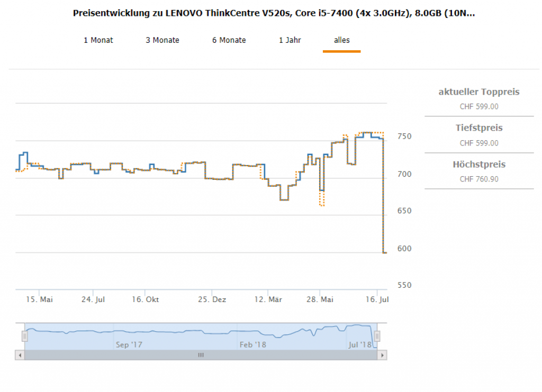Click the chart title Preisentwicklung zu LENOVO ThinkCentre

[x=274, y=13]
